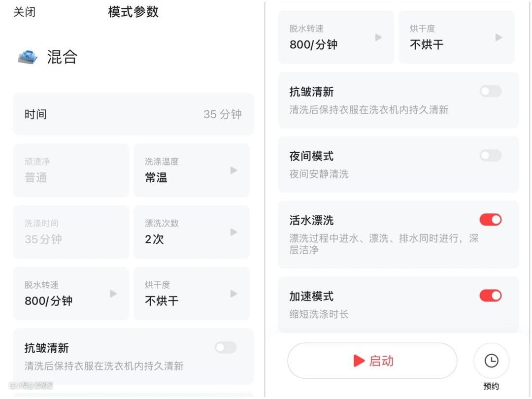532x399 pixels.
Task: Open 烘干度 不烘干 arrow in right panel
Action: click(x=499, y=37)
